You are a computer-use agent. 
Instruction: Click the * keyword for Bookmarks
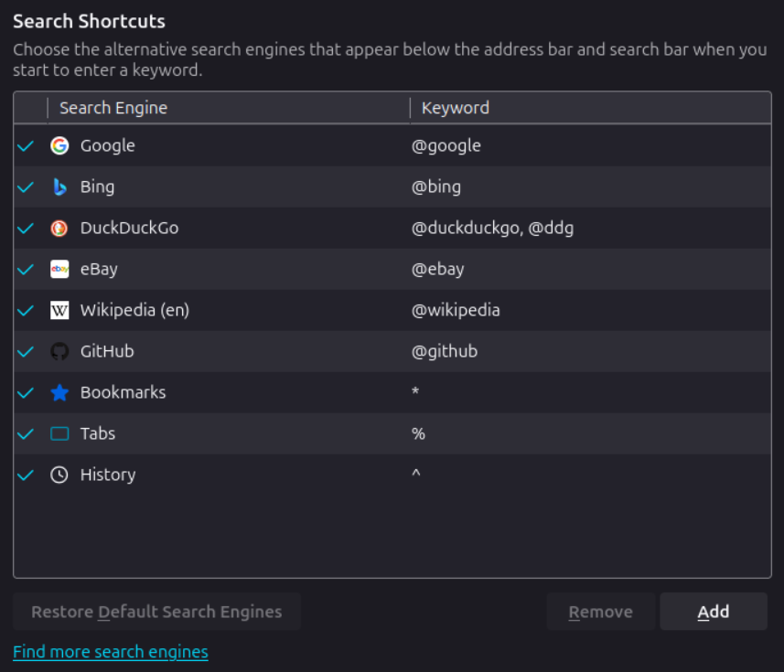(x=415, y=391)
